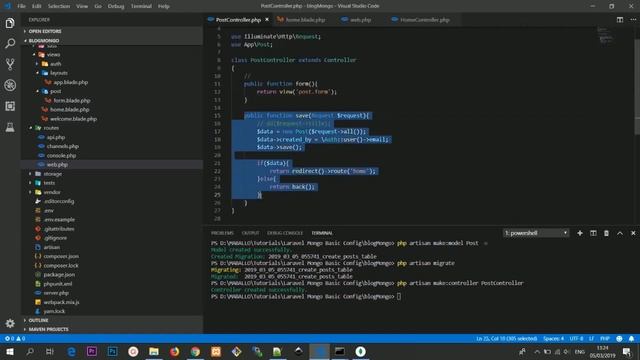
Task: Close the PostController.php tab
Action: [x=267, y=20]
